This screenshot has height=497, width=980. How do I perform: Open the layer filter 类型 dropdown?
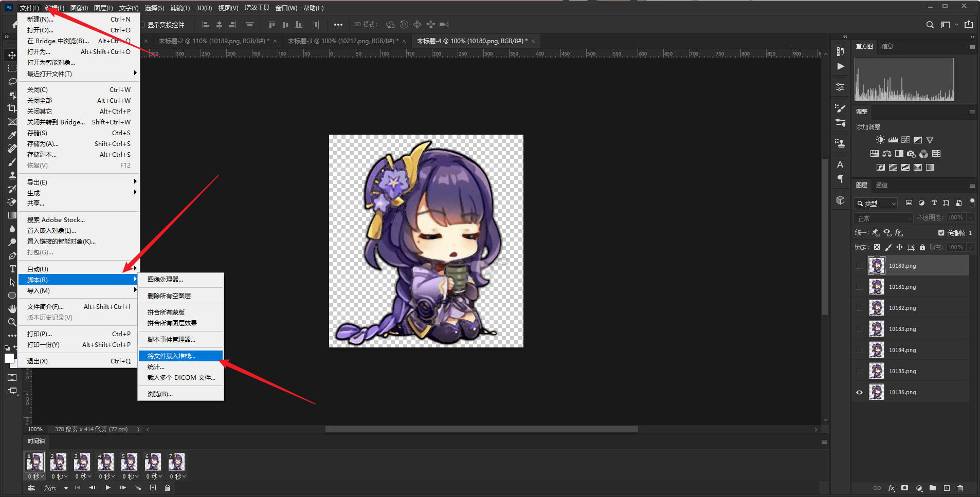point(875,204)
